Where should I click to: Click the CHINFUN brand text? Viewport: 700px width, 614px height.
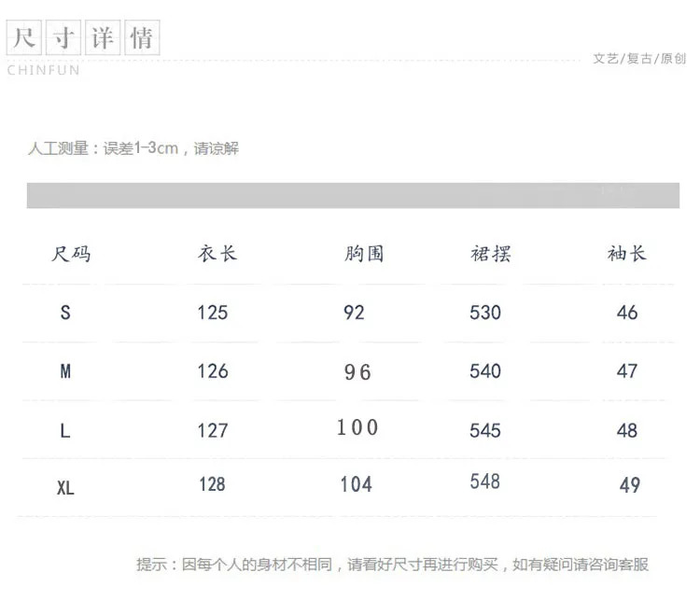(x=43, y=70)
